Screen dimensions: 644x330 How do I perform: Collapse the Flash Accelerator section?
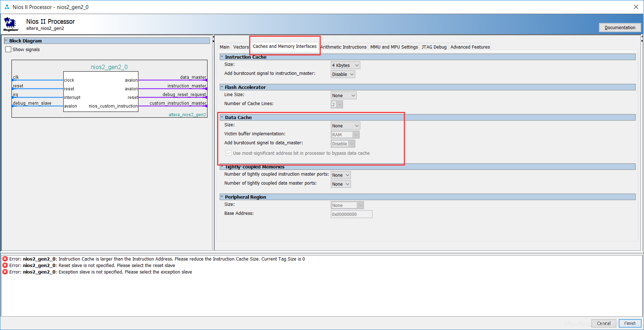[222, 87]
